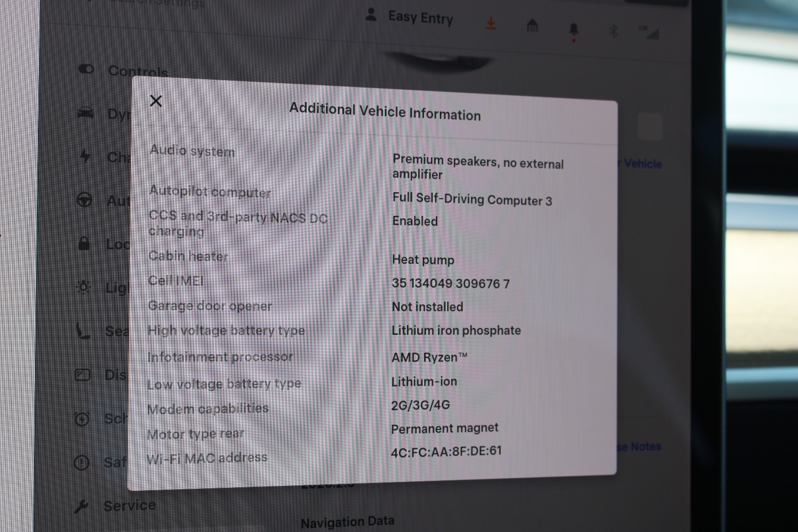Screen dimensions: 798x532
Task: Open the HomeLink garage icon
Action: pyautogui.click(x=532, y=26)
